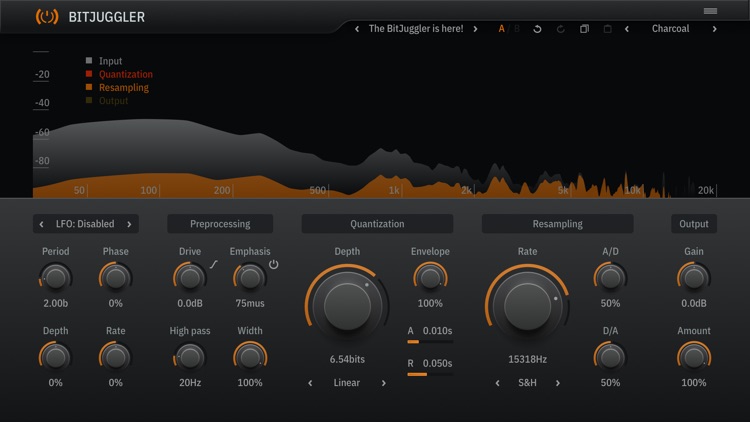
Task: Go to next preset arrow
Action: click(475, 29)
